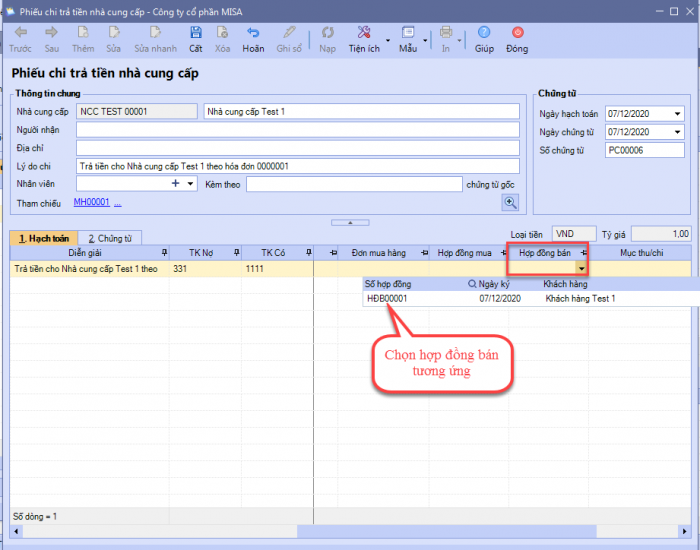
Task: Expand the Ngày hạch toán date dropdown
Action: [678, 113]
